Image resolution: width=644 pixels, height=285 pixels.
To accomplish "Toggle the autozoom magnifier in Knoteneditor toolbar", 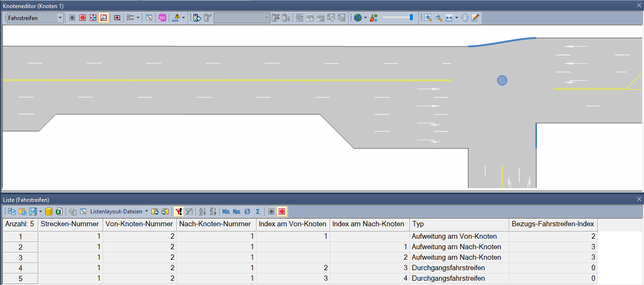I will pos(103,18).
